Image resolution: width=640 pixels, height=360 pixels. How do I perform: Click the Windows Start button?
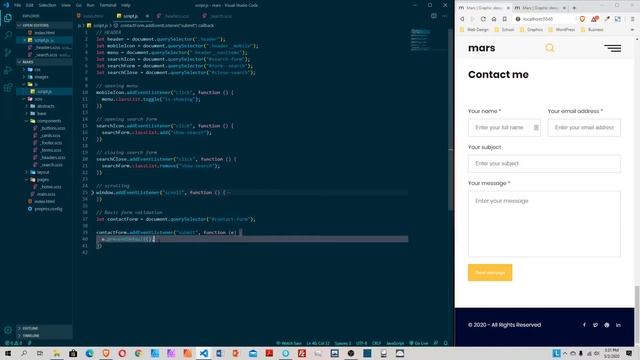[x=8, y=353]
